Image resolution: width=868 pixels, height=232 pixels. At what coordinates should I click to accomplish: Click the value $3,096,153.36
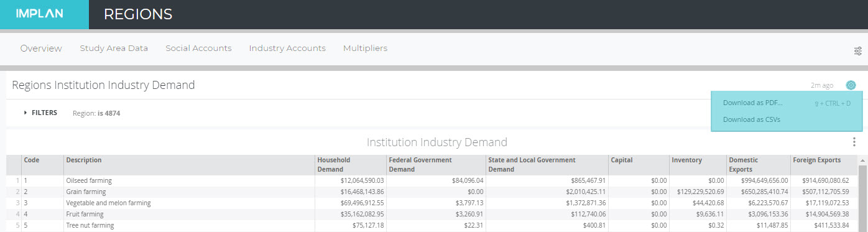(768, 214)
